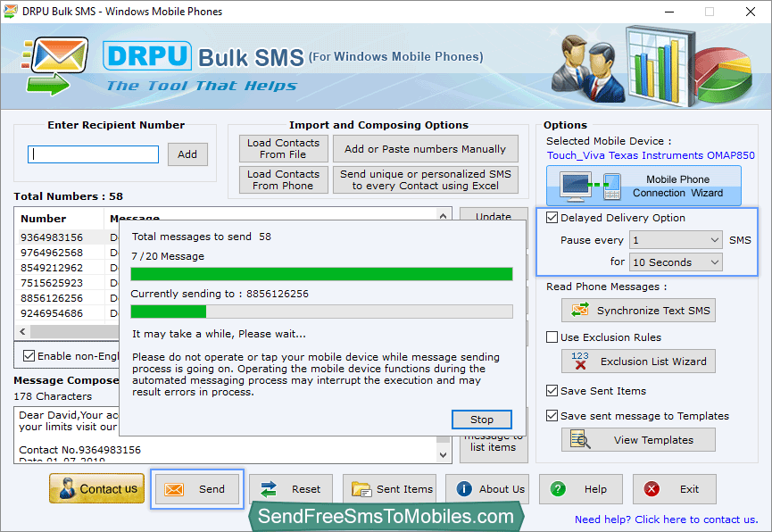The width and height of the screenshot is (772, 532).
Task: Click the Touch_Viva Texas Instruments device link
Action: coord(651,155)
